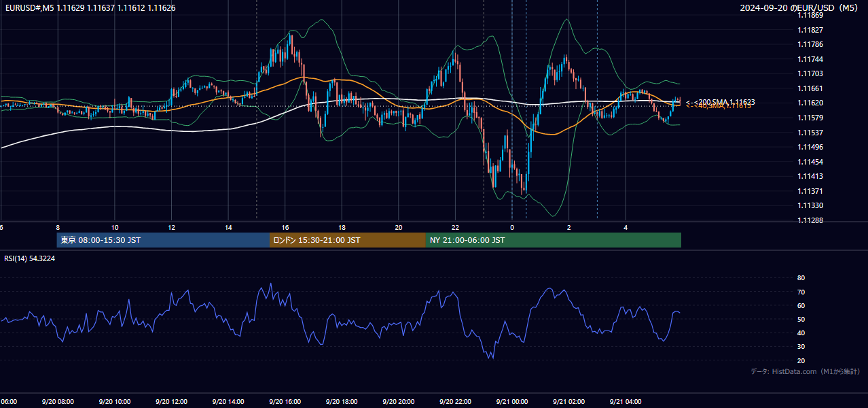Click hour label 18 under price chart
This screenshot has height=408, width=868.
pyautogui.click(x=342, y=227)
